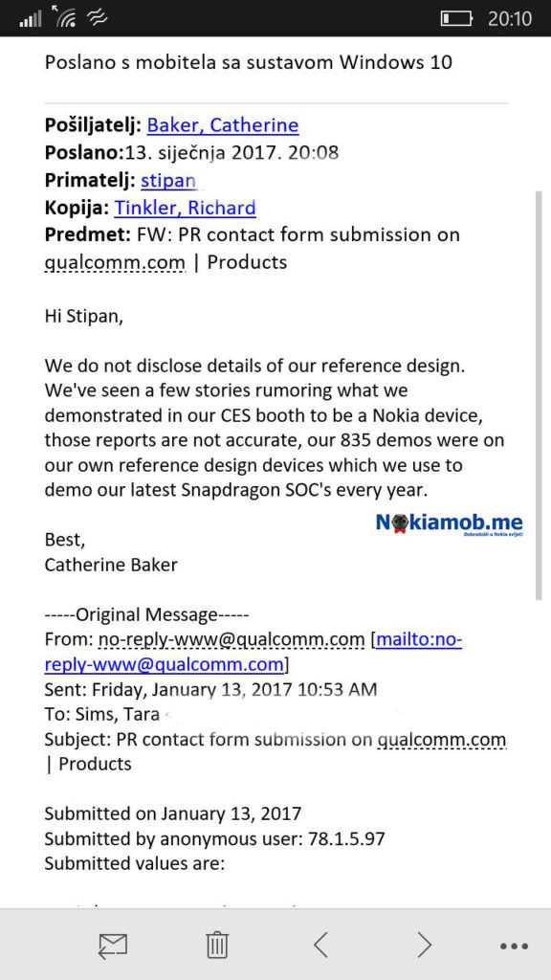Tap the Hi Stipan greeting text
551x980 pixels.
coord(84,316)
